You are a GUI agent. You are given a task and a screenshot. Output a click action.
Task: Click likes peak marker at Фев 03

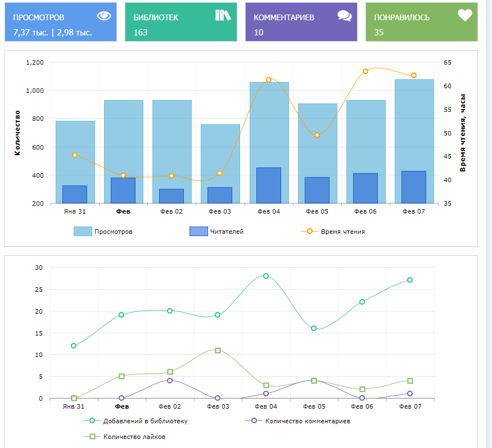(x=218, y=350)
